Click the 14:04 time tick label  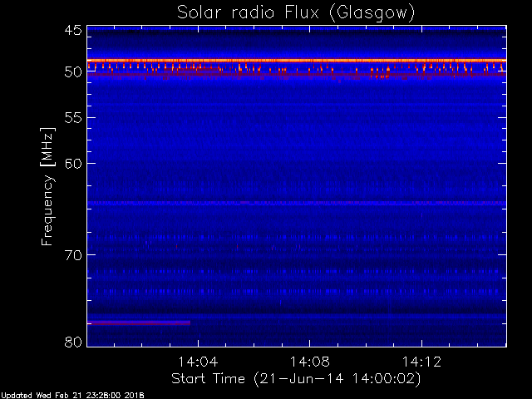198,362
